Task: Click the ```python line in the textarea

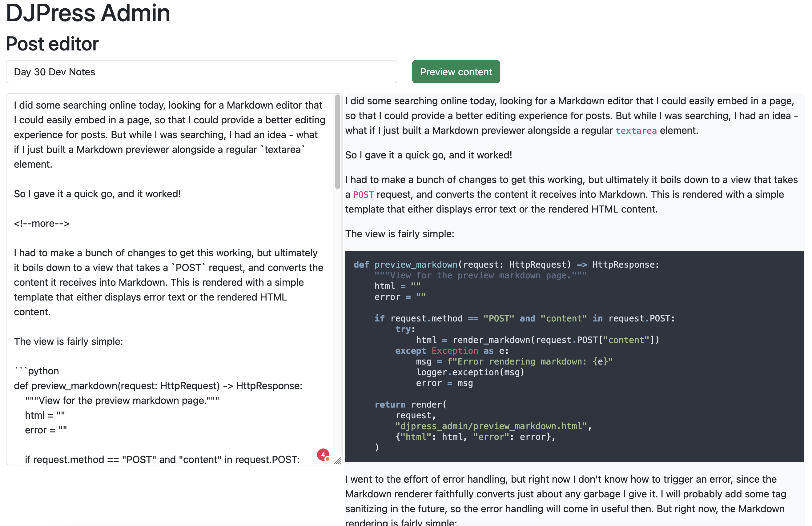Action: pyautogui.click(x=37, y=371)
